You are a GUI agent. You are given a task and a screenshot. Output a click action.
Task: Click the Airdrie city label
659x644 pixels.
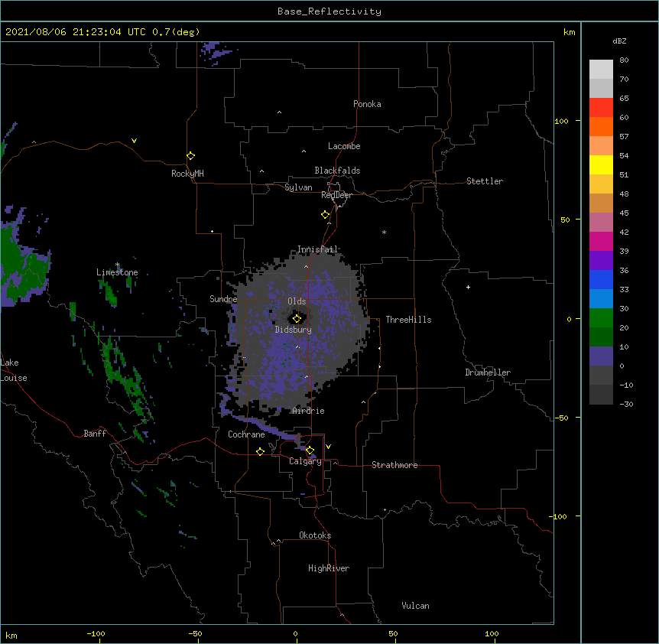point(308,411)
